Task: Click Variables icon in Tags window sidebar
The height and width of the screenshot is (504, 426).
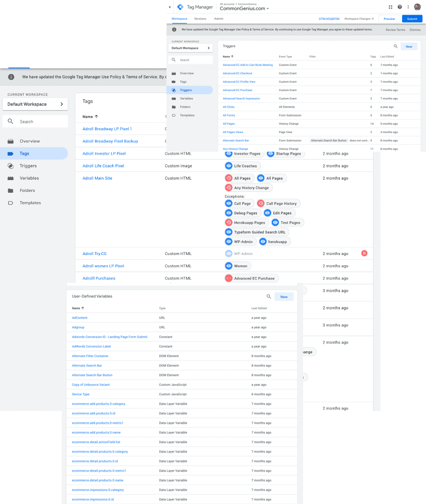Action: pyautogui.click(x=11, y=178)
